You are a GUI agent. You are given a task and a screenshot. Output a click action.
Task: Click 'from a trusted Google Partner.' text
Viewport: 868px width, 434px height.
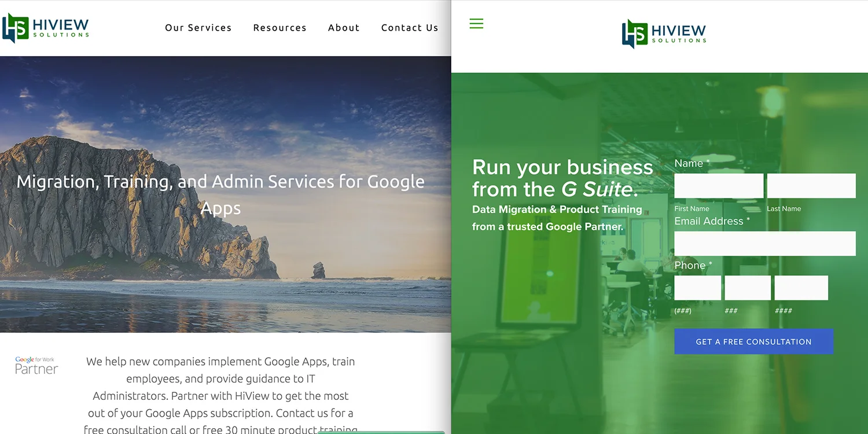(547, 227)
